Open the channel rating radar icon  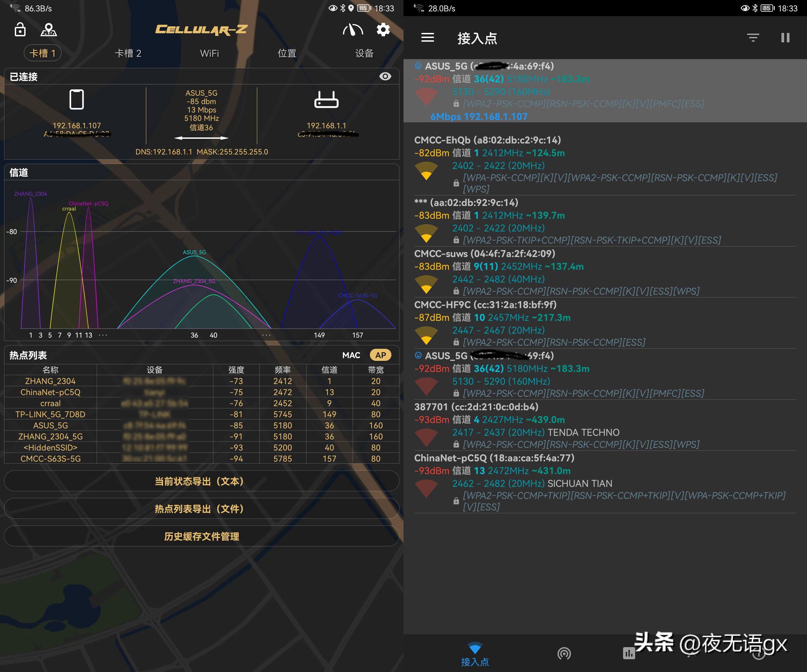(564, 653)
